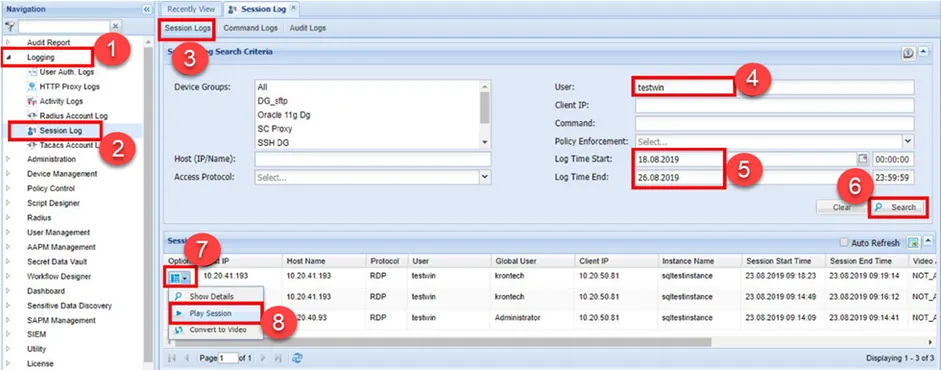The width and height of the screenshot is (941, 370).
Task: Expand the Audit Report node
Action: (x=9, y=43)
